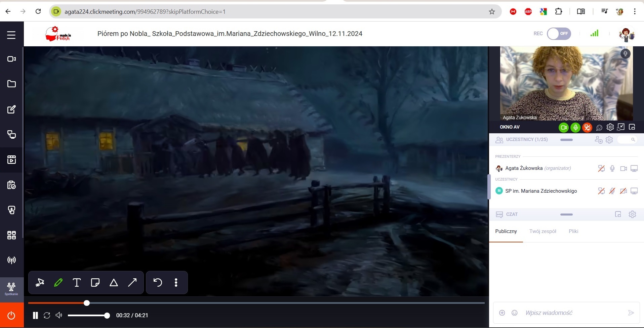
Task: Toggle the orange screen-share button in OKNO AV
Action: click(587, 128)
